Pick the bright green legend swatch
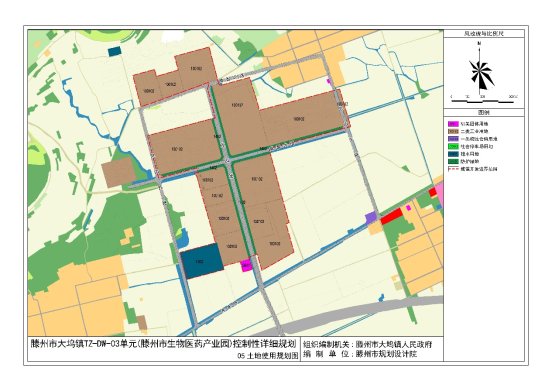 (453, 146)
